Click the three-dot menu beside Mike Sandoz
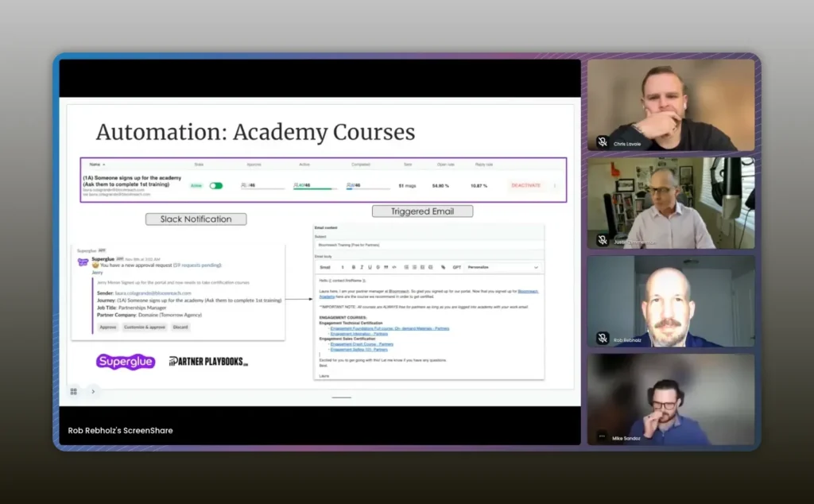This screenshot has width=814, height=504. tap(603, 436)
